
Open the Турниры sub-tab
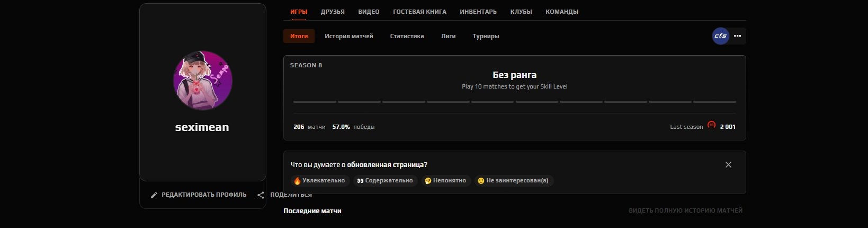tap(486, 36)
